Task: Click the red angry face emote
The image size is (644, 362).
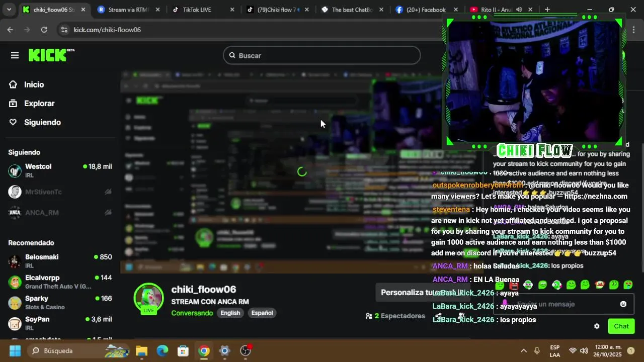Action: pos(514,285)
